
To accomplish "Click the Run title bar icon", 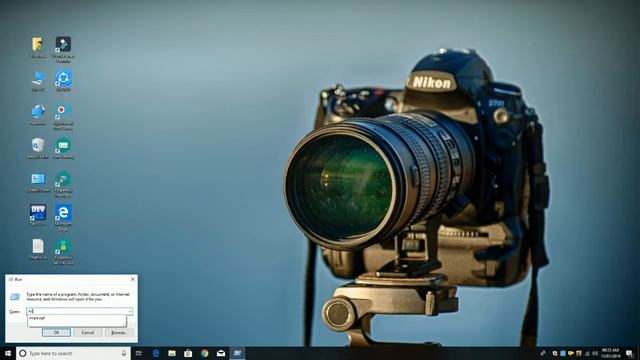I will point(11,280).
